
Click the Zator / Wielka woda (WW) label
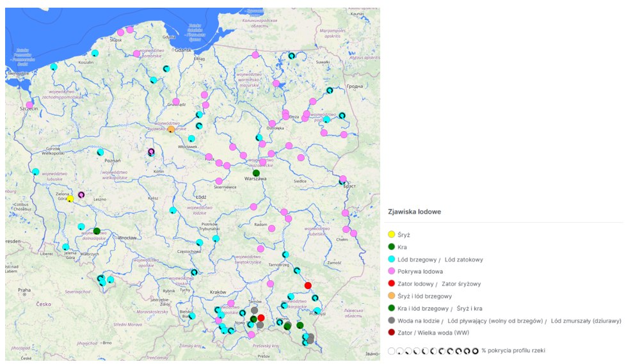[x=433, y=332]
